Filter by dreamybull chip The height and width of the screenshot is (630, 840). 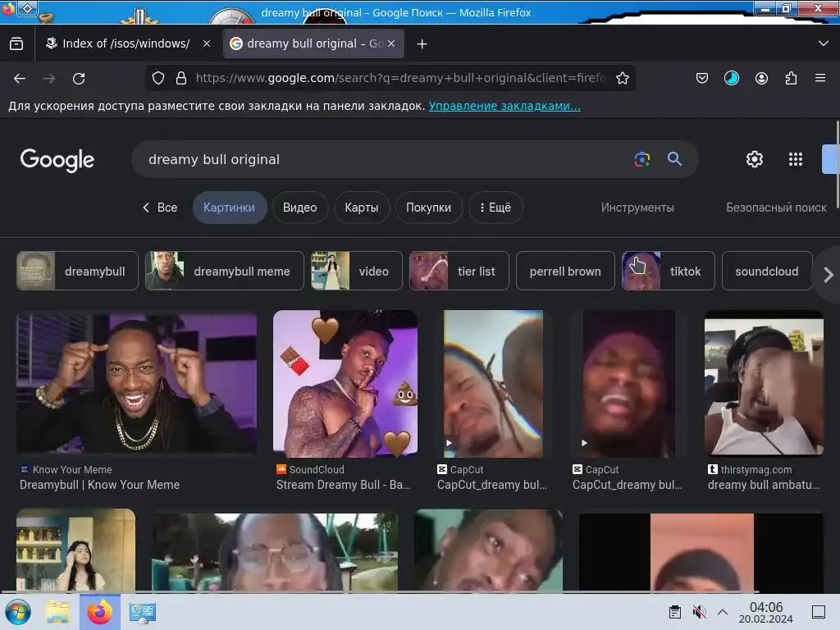click(x=77, y=271)
